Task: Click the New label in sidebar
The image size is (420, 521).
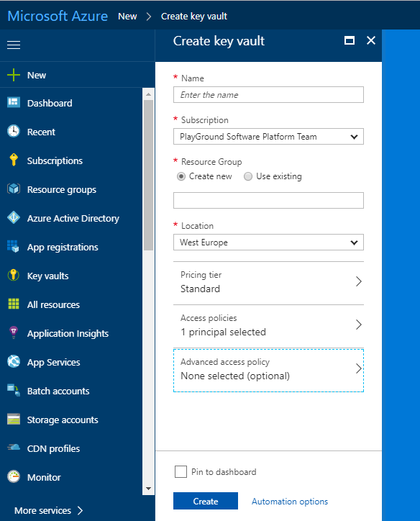Action: coord(37,76)
